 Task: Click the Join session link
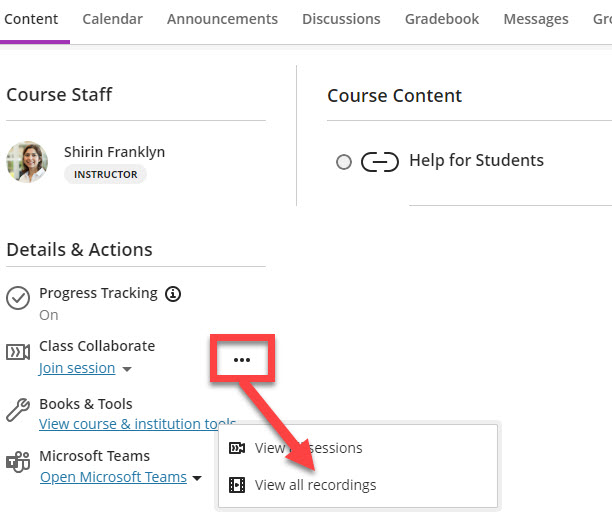point(77,368)
